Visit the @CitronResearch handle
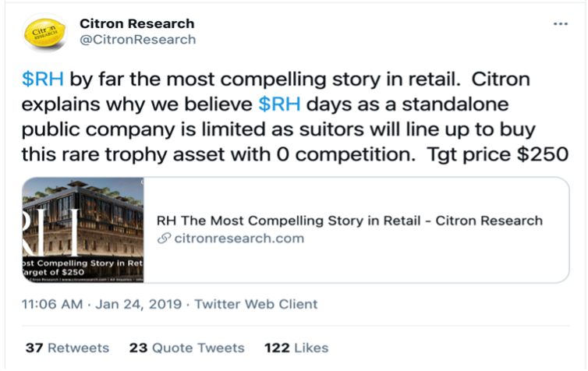Image resolution: width=588 pixels, height=371 pixels. pyautogui.click(x=138, y=40)
